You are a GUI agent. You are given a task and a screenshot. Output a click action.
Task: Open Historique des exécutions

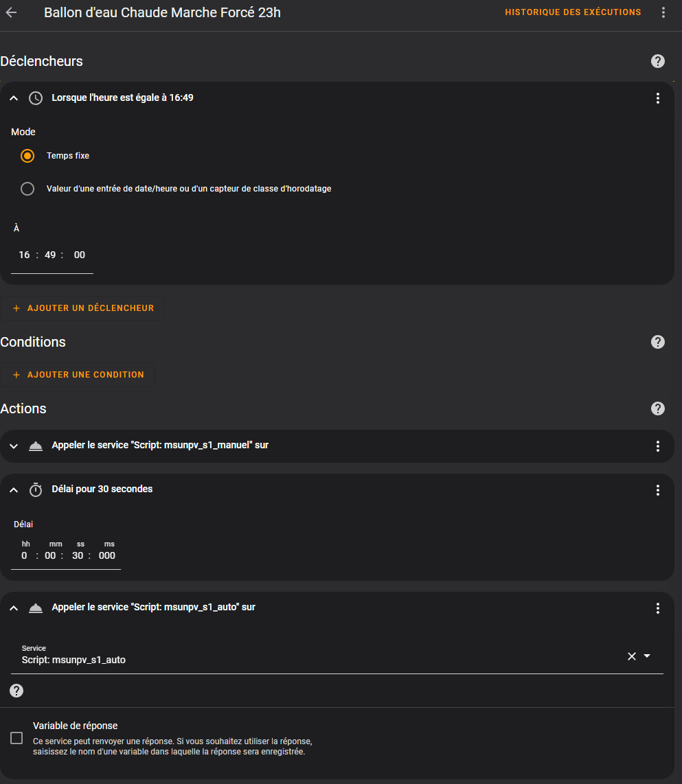(x=573, y=12)
